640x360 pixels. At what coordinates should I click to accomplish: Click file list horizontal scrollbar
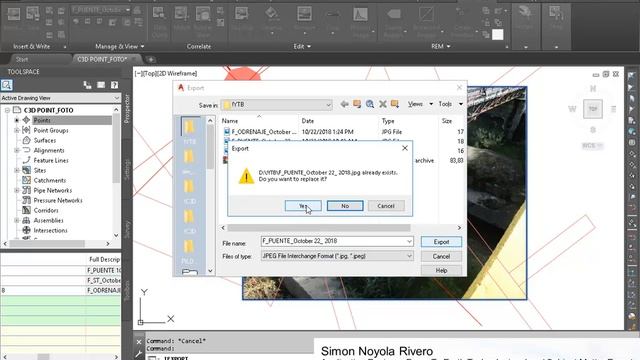coord(319,228)
